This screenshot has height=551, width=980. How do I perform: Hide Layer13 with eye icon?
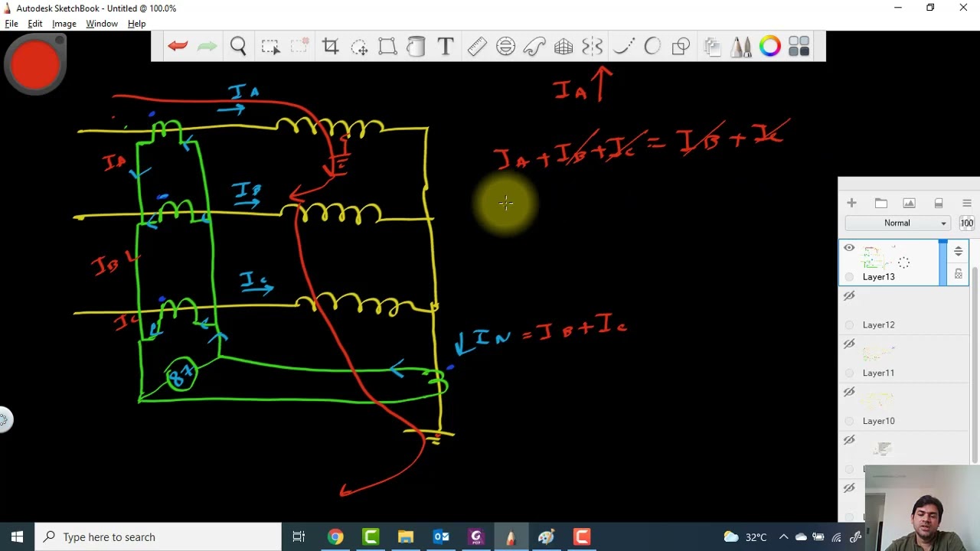(x=849, y=247)
